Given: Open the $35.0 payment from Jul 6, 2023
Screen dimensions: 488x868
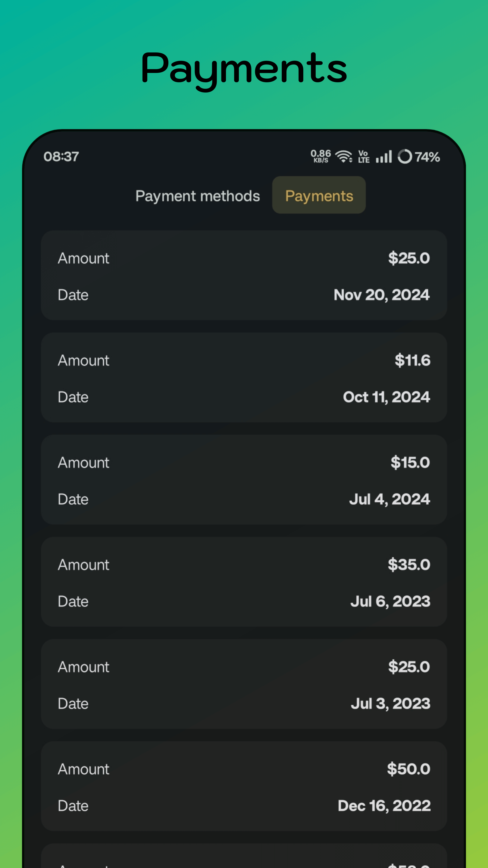Looking at the screenshot, I should coord(244,582).
